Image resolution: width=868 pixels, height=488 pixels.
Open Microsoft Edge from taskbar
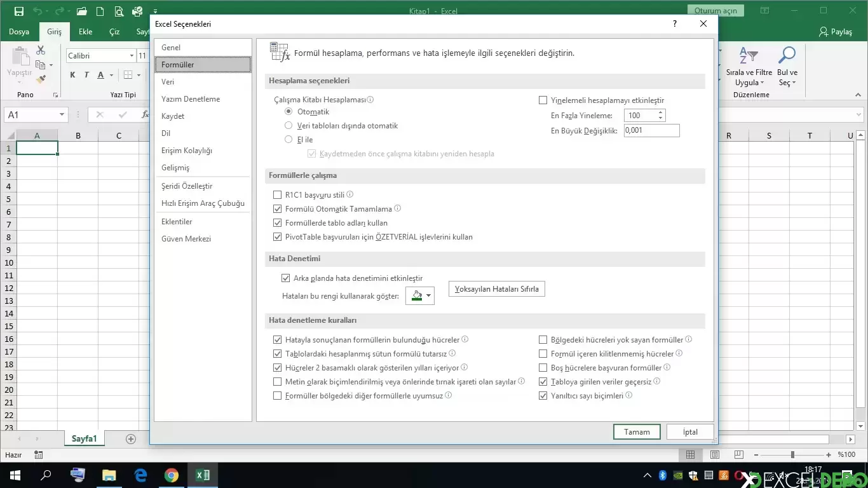[140, 475]
